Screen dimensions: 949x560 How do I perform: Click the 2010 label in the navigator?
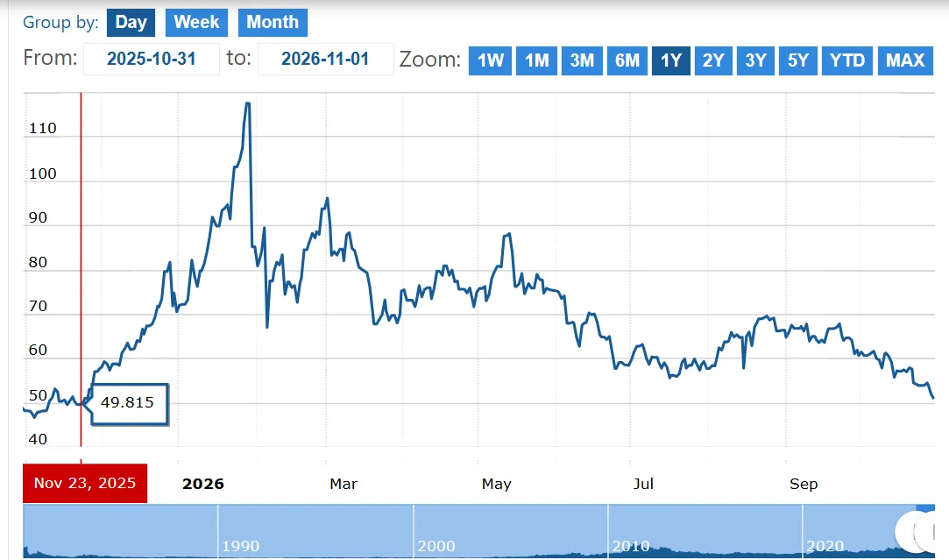[631, 546]
